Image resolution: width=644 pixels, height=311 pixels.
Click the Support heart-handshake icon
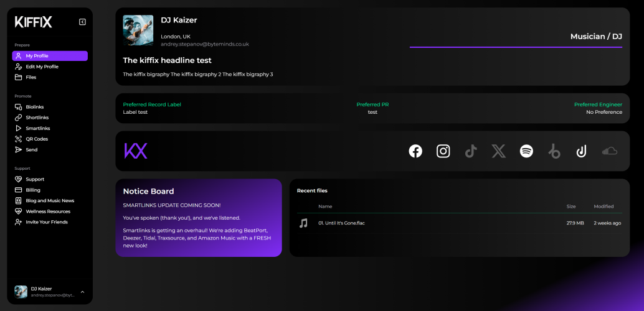pyautogui.click(x=19, y=179)
